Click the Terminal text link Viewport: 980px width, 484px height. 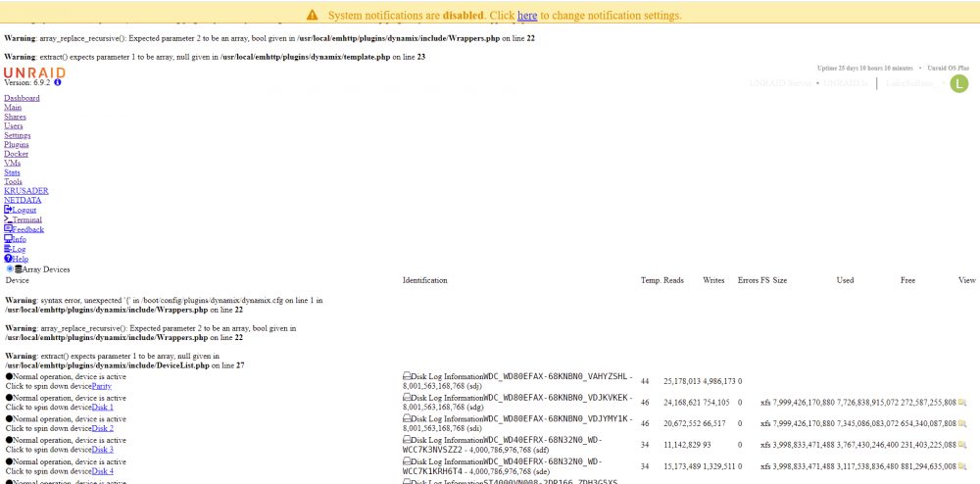point(26,219)
